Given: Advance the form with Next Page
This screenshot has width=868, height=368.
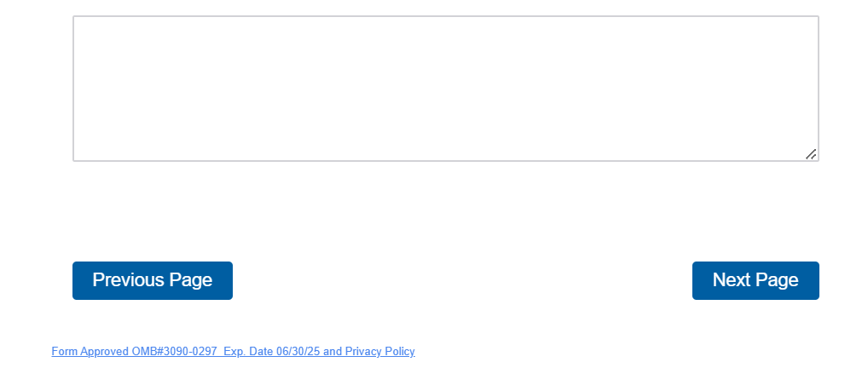Looking at the screenshot, I should [755, 280].
